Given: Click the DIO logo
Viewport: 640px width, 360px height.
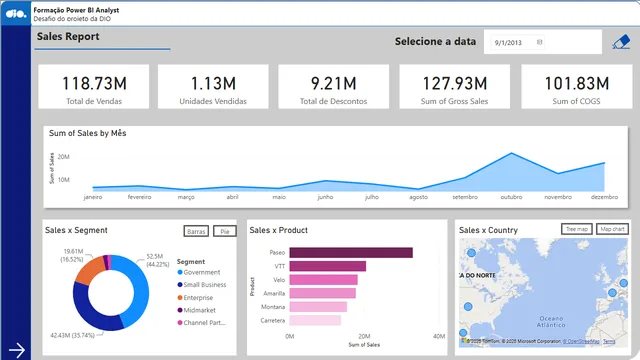Looking at the screenshot, I should tap(16, 13).
